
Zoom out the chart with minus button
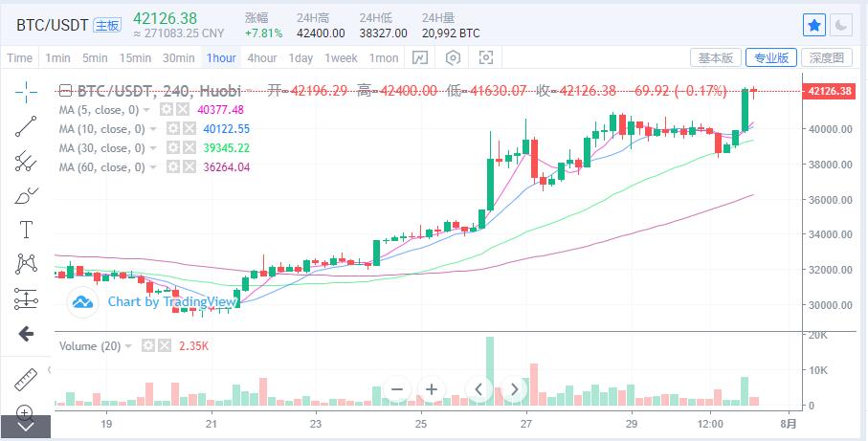(396, 389)
